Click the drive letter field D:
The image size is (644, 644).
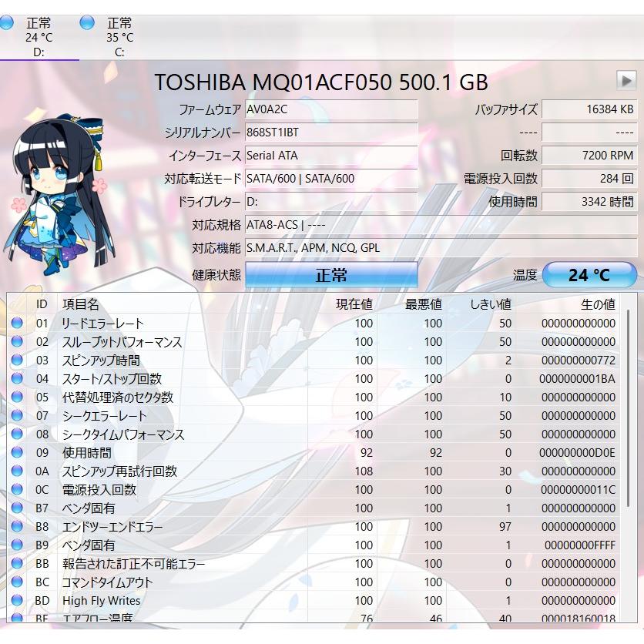point(331,202)
